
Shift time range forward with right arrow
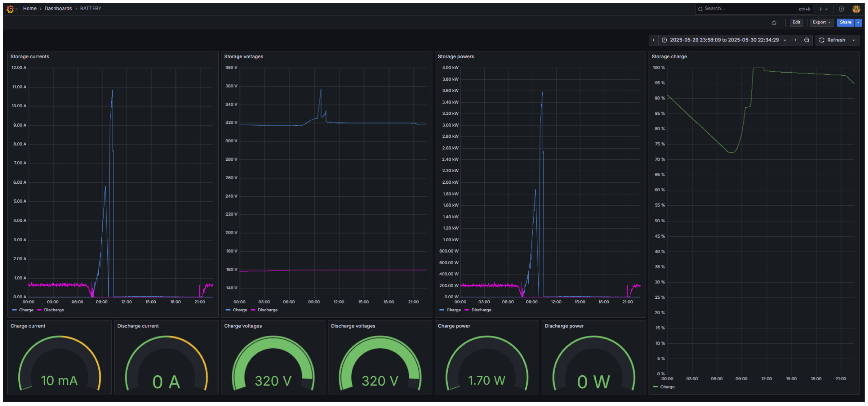pyautogui.click(x=796, y=40)
